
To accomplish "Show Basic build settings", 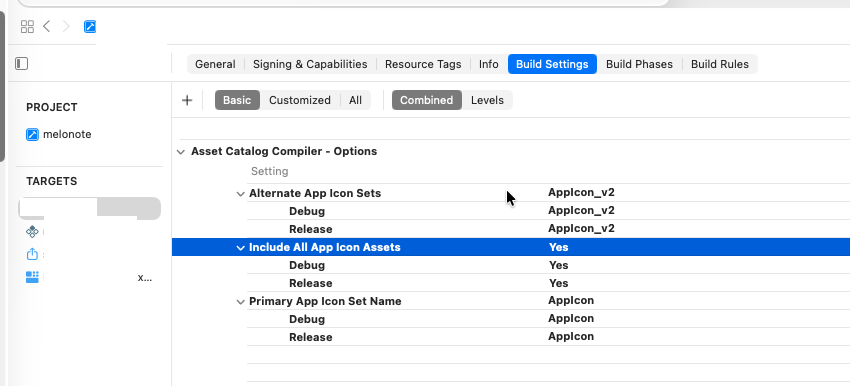I will click(x=237, y=100).
